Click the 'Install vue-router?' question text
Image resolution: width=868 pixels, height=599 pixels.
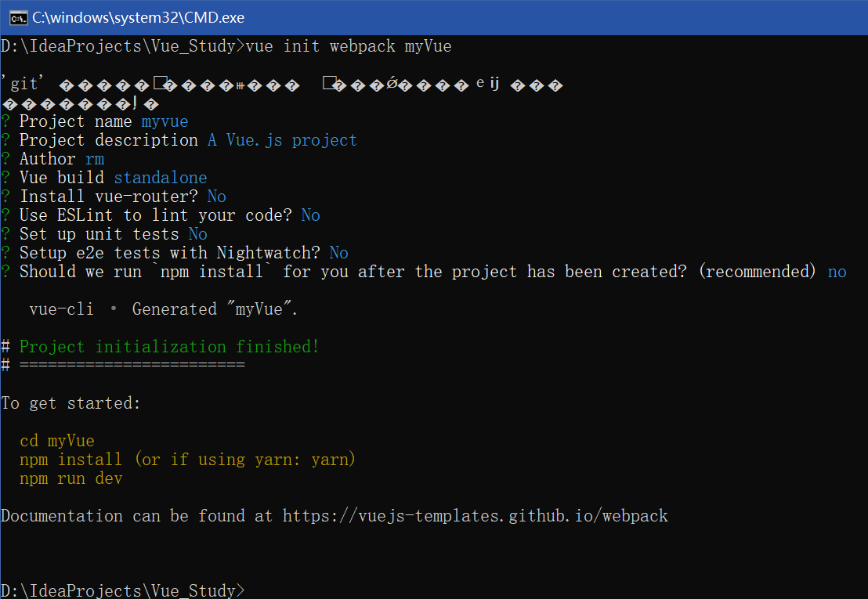click(108, 197)
